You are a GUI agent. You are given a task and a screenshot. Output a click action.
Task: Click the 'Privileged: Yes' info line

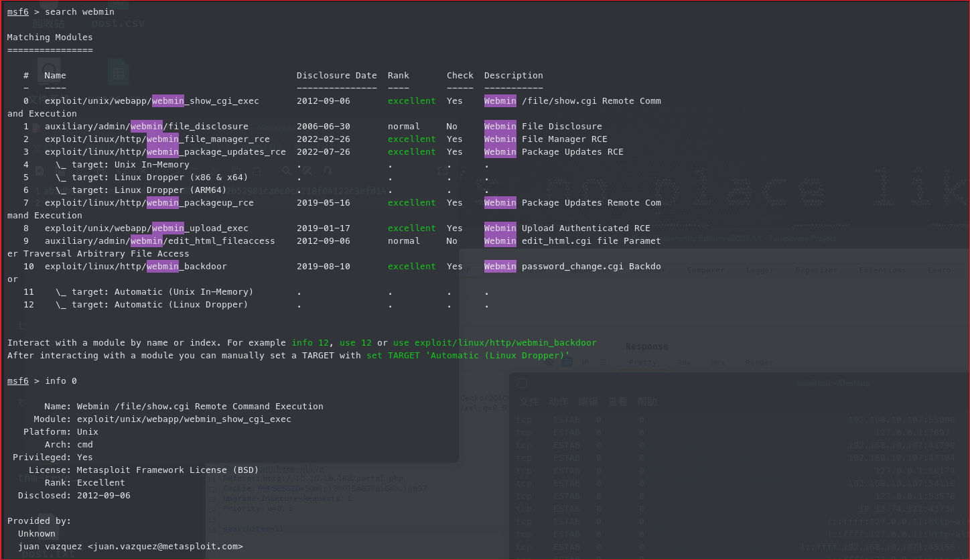(x=53, y=457)
